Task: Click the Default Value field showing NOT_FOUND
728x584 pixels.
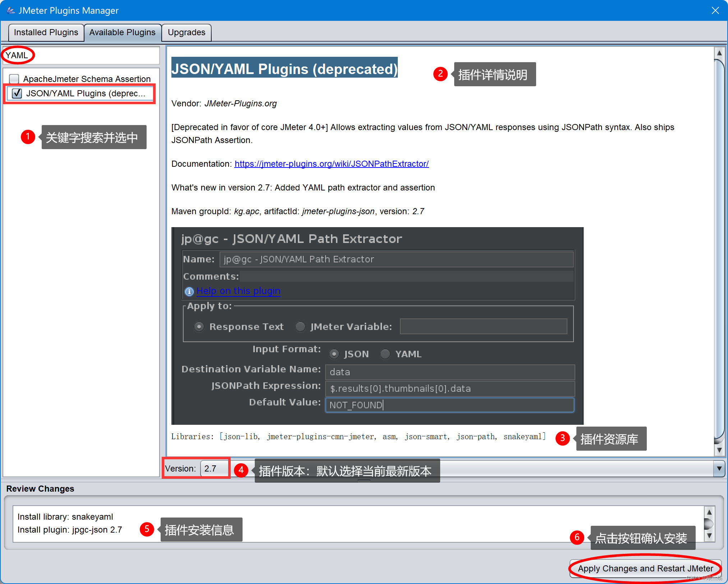Action: [x=449, y=405]
